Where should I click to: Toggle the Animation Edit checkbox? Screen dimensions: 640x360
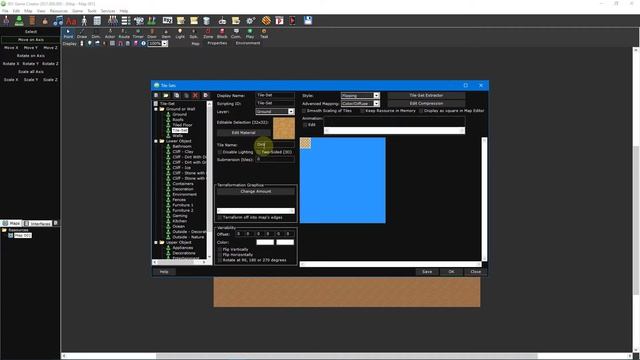point(305,125)
